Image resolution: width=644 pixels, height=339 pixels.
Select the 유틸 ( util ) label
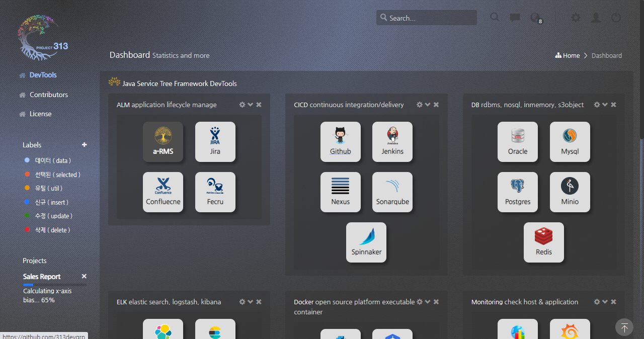pos(43,188)
